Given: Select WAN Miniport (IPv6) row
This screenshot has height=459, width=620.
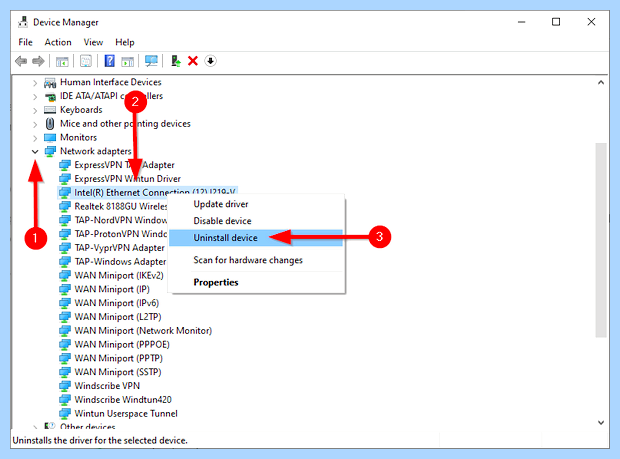Looking at the screenshot, I should tap(110, 303).
